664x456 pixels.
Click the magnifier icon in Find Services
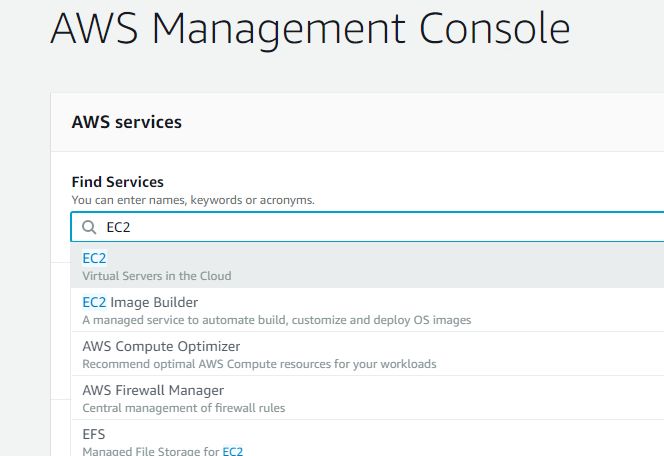coord(89,227)
